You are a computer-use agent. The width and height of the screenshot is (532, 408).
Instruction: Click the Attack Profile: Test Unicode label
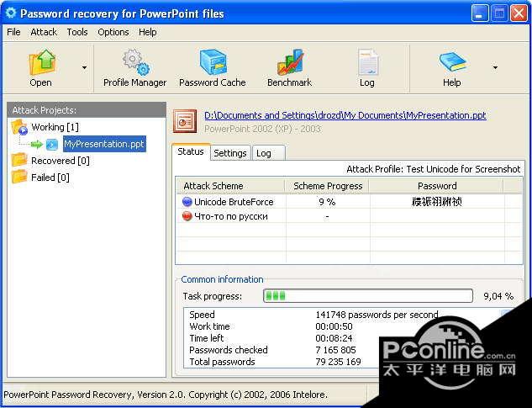(x=434, y=169)
